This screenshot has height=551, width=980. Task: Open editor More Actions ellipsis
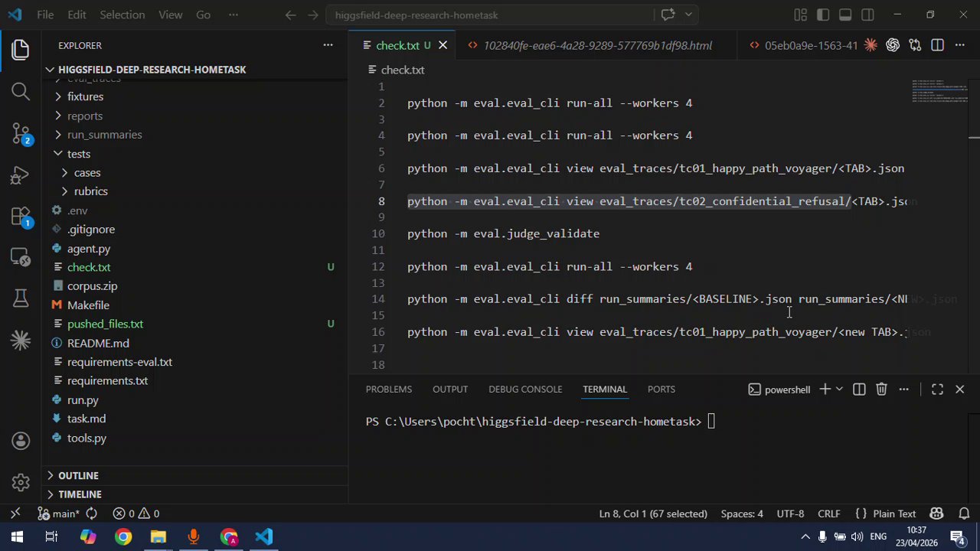(960, 45)
